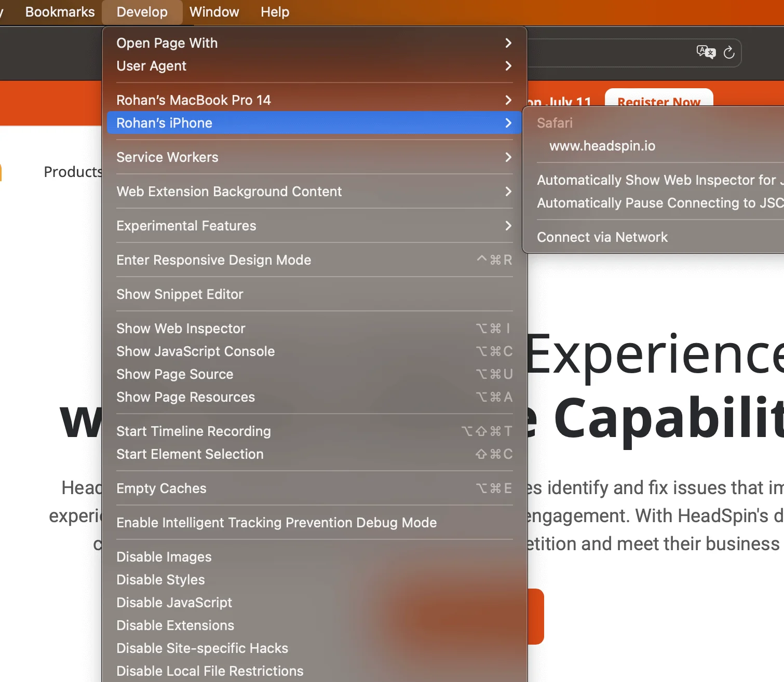The width and height of the screenshot is (784, 682).
Task: Toggle Disable Images option
Action: coord(314,557)
